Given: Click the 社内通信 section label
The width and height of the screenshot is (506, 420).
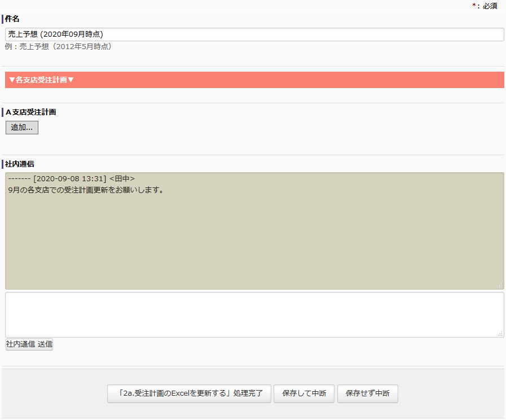Looking at the screenshot, I should (x=20, y=164).
